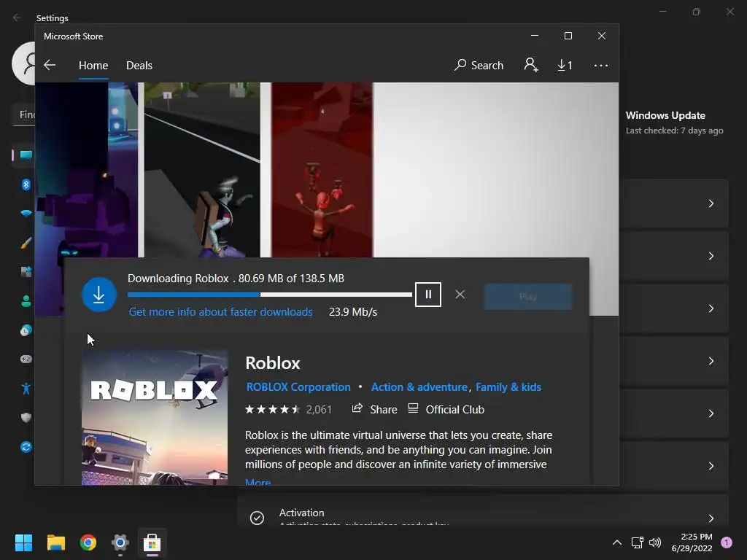Launch Google Chrome from taskbar
This screenshot has height=560, width=747.
coord(88,542)
